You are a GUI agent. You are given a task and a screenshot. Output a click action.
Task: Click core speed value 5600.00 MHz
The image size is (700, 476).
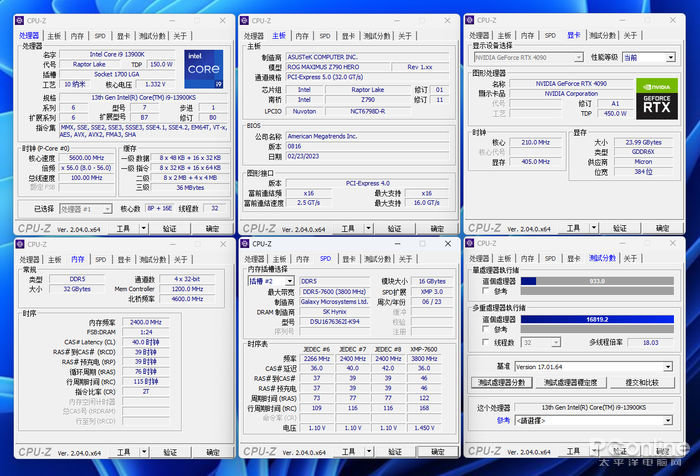[87, 158]
